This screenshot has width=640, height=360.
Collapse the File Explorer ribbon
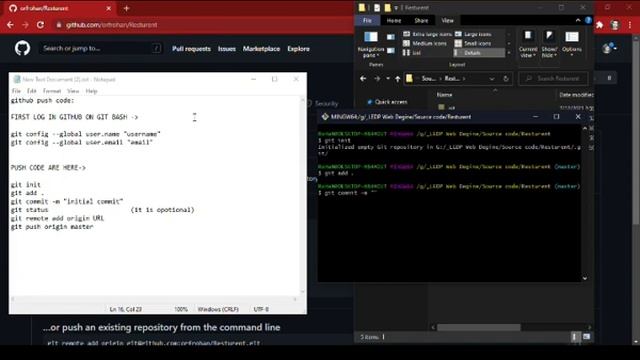pyautogui.click(x=578, y=20)
